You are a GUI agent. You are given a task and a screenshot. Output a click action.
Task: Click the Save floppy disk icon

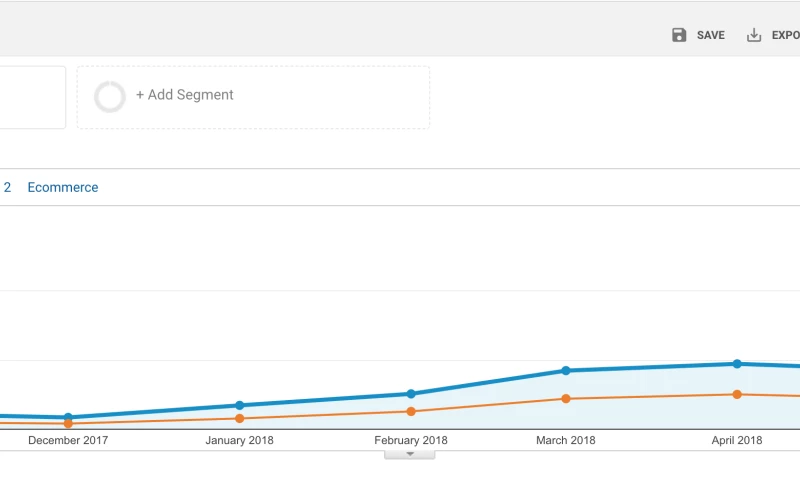679,35
